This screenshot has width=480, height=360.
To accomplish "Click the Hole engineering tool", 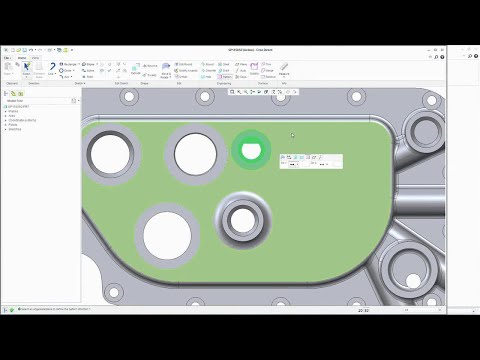I will 206,77.
